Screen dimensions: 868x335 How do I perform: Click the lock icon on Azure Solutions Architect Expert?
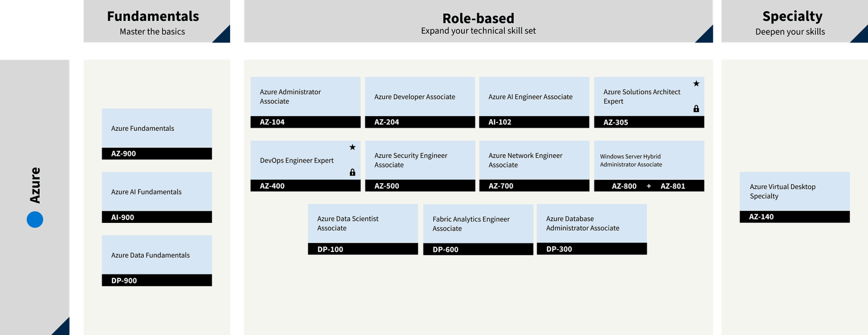coord(696,109)
